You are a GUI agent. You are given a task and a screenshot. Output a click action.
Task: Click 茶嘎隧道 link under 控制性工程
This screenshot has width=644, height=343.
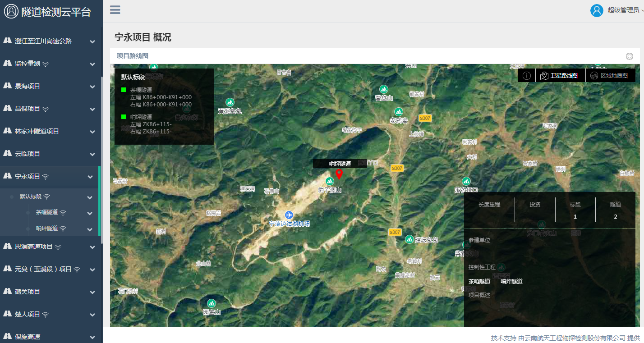click(479, 281)
